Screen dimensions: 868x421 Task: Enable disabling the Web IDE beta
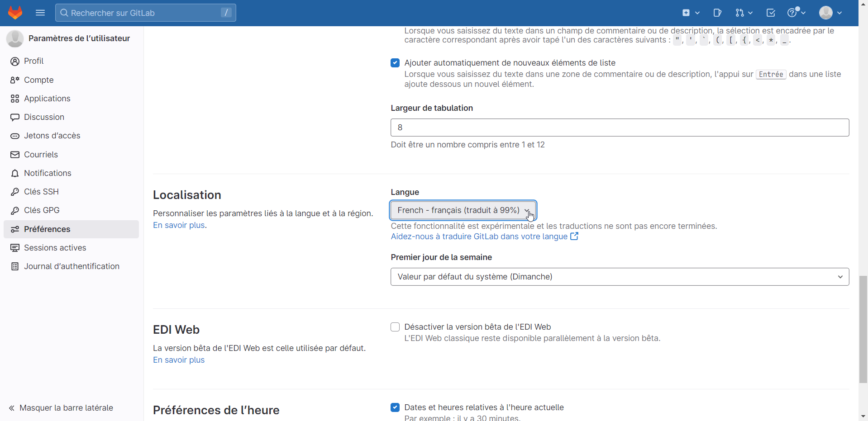tap(395, 327)
